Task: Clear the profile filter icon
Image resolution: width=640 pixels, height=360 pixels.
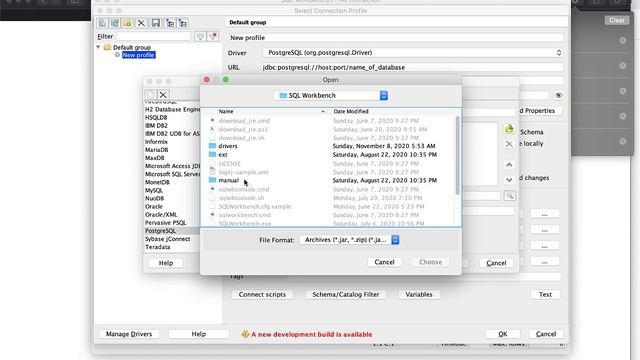Action: click(x=213, y=37)
